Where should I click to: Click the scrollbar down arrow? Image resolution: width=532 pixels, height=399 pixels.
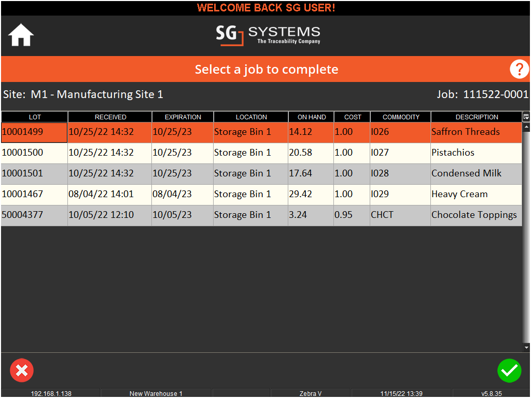[526, 348]
